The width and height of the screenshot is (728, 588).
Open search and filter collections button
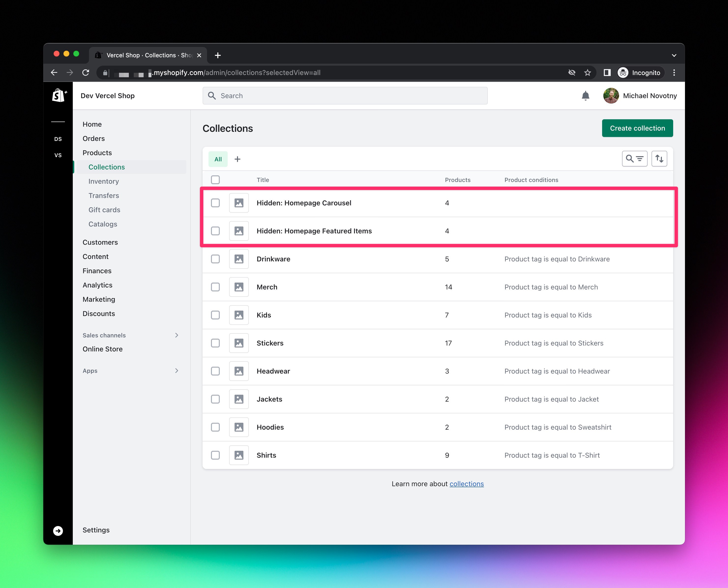[635, 159]
